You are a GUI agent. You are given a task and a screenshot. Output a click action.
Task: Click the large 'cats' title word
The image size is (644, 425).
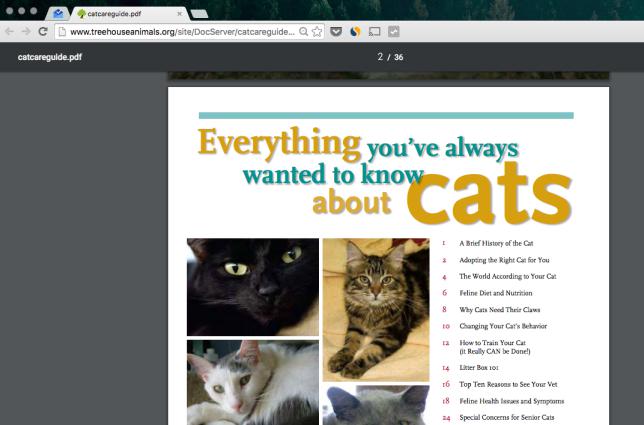tap(489, 194)
